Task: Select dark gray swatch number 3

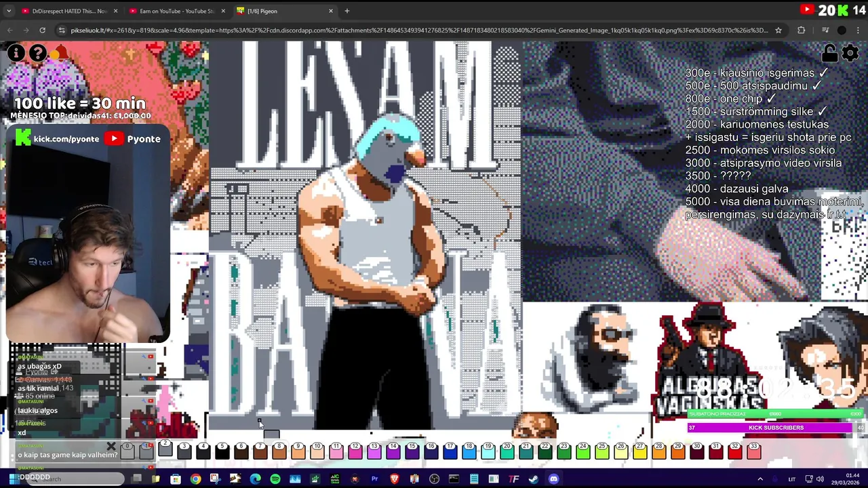Action: (184, 451)
